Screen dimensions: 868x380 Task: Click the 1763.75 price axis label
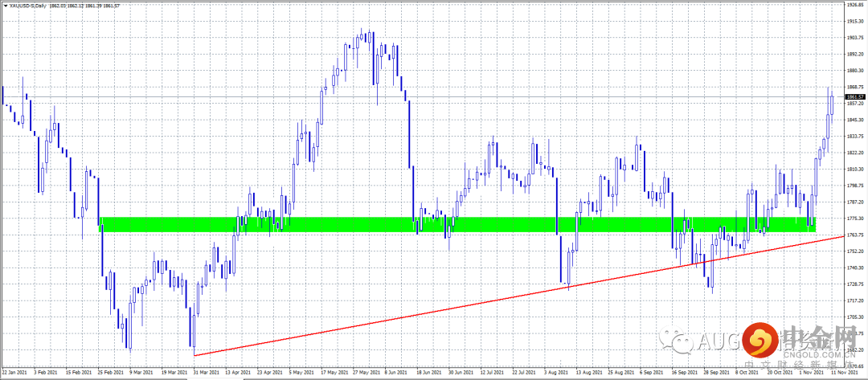[856, 235]
